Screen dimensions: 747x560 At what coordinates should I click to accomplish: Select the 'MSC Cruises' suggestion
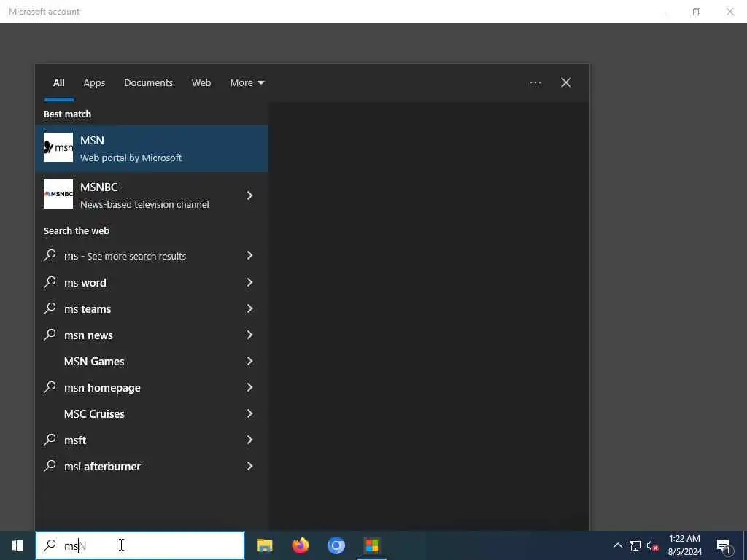(152, 413)
